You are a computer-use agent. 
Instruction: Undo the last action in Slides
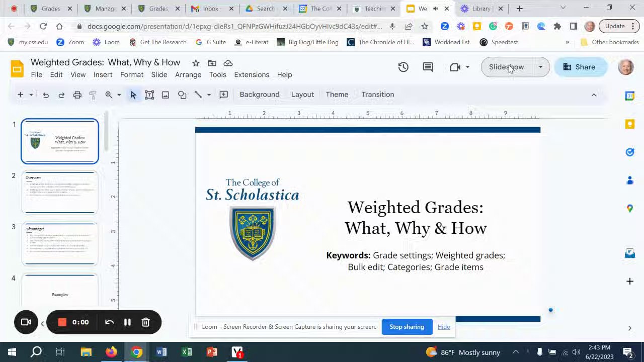[46, 95]
